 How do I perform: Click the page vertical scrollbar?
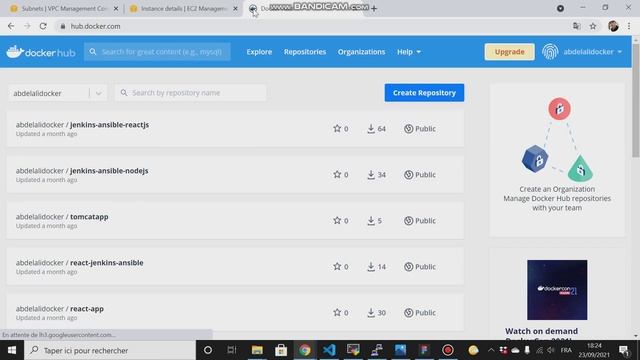coord(636,100)
